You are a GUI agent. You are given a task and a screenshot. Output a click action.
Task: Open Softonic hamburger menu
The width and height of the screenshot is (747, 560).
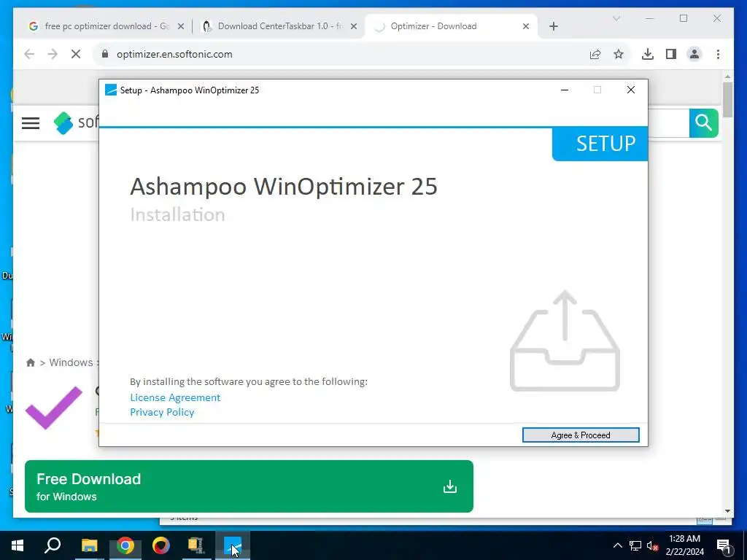(31, 123)
